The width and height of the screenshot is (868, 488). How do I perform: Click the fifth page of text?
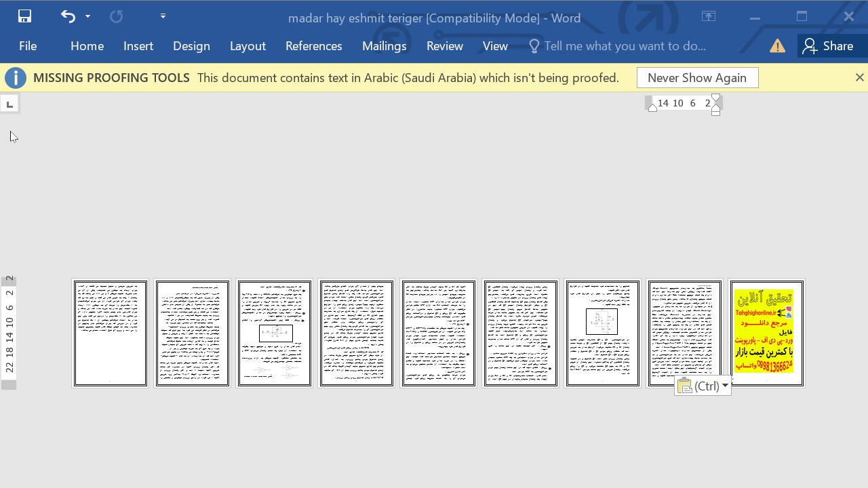click(x=439, y=333)
